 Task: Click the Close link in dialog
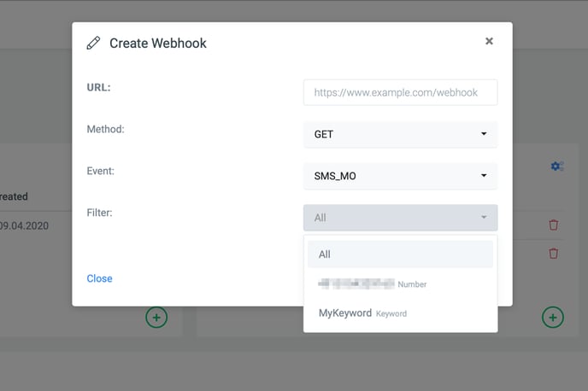(99, 278)
